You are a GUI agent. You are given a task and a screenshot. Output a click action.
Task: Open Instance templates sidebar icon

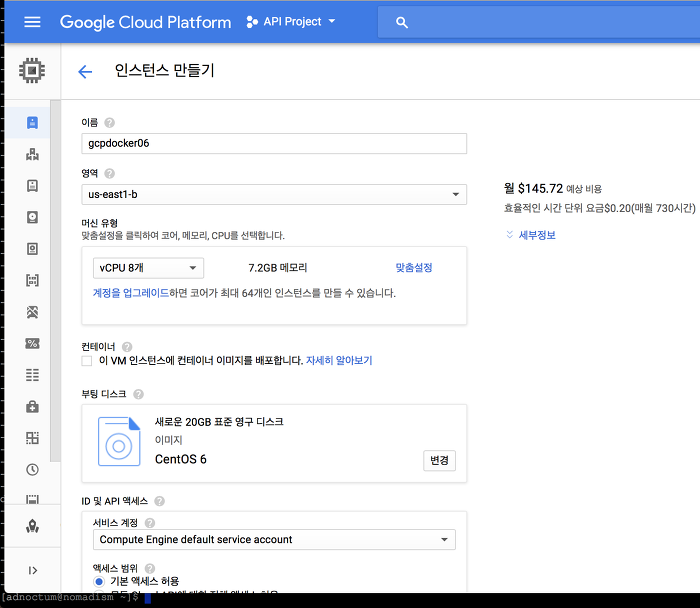[32, 186]
